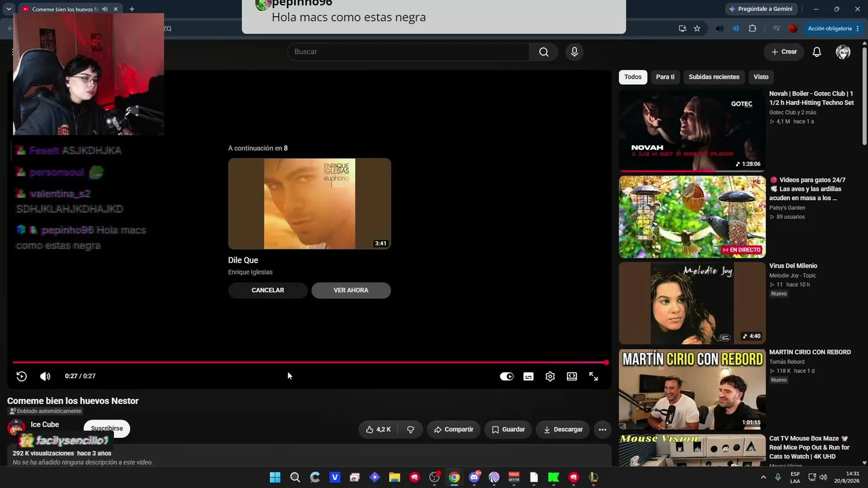Click the magnifier search button

(x=544, y=52)
